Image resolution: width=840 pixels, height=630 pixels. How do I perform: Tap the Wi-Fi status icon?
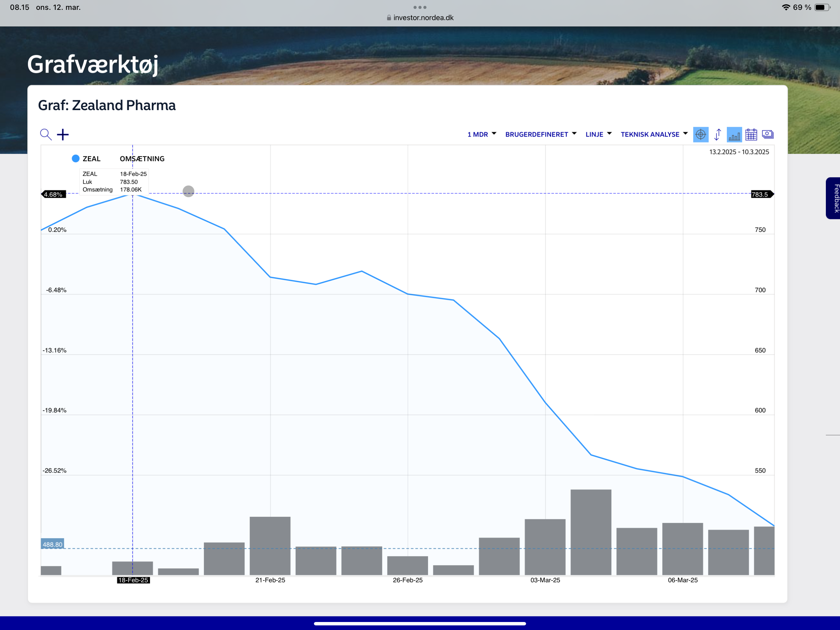(x=786, y=7)
